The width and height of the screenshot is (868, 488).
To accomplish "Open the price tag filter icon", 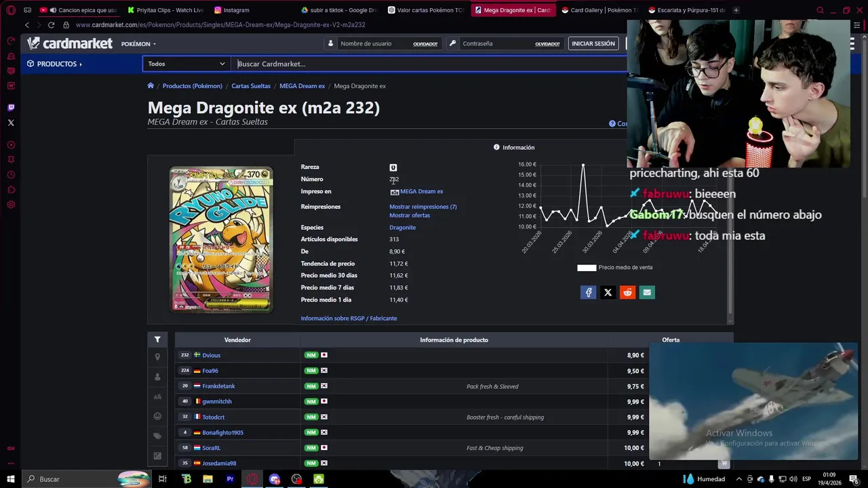I will click(157, 436).
